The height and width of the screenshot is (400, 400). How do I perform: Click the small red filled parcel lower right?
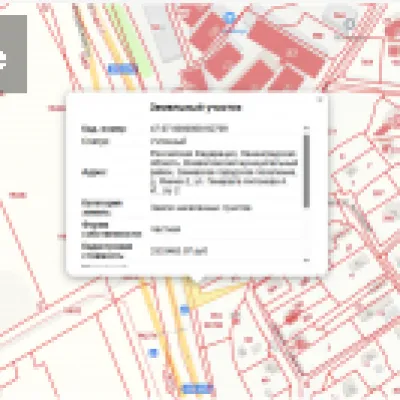[292, 318]
